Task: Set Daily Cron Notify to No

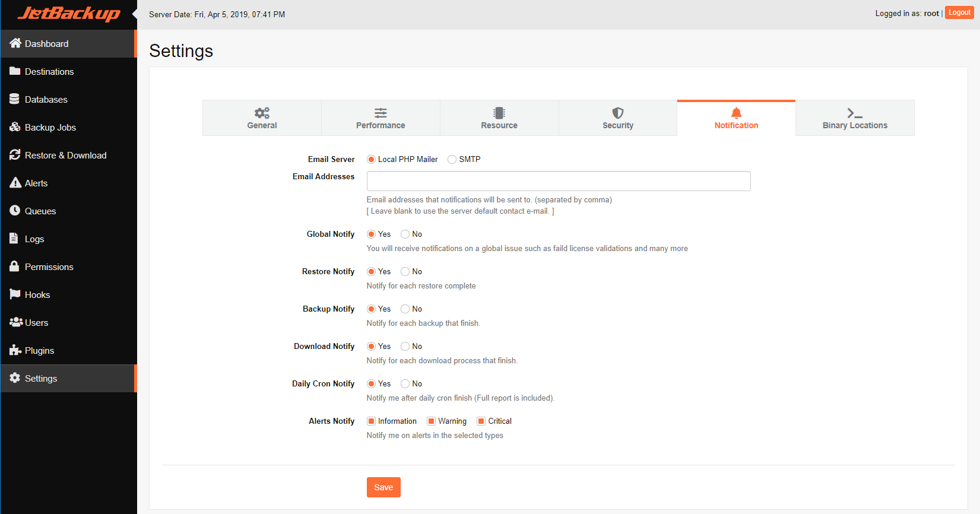Action: (x=405, y=383)
